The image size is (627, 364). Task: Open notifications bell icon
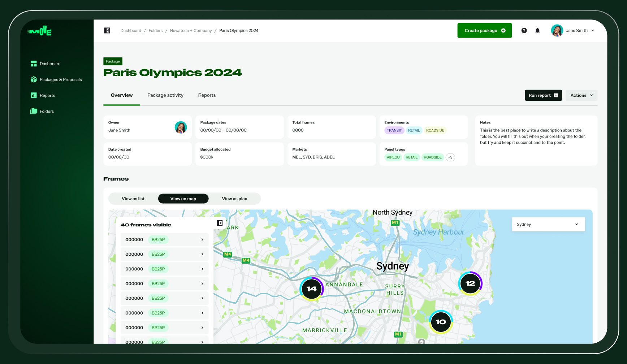click(x=537, y=31)
